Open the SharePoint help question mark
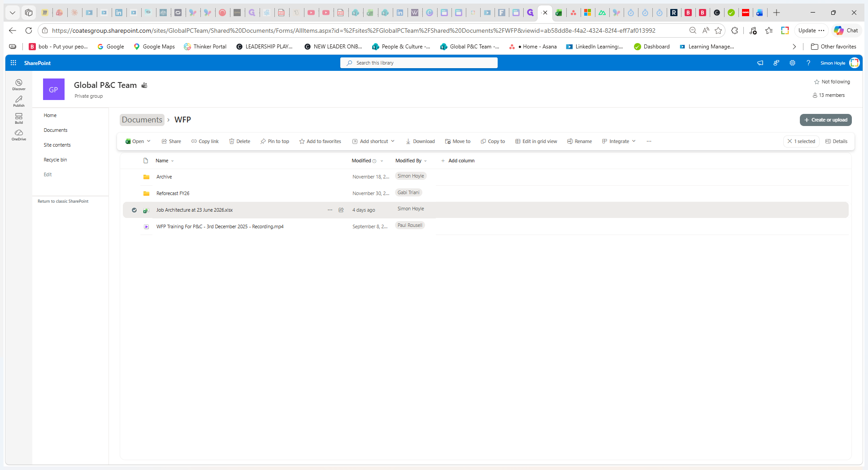The width and height of the screenshot is (868, 470). [808, 63]
